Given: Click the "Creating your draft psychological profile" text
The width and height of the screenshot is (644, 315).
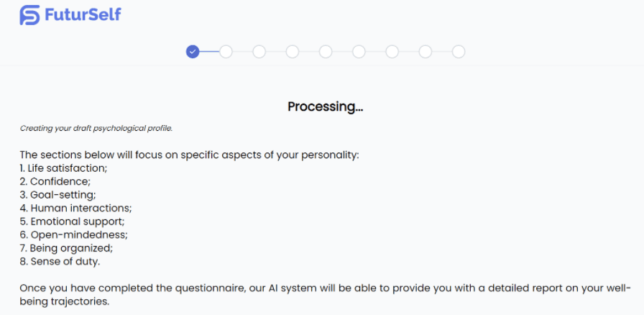Looking at the screenshot, I should pyautogui.click(x=96, y=129).
